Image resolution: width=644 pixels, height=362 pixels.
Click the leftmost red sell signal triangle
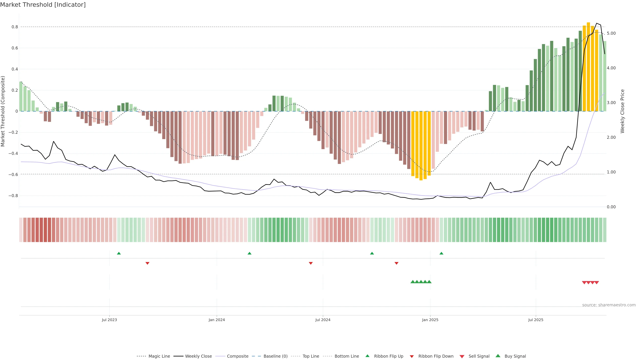(x=584, y=283)
